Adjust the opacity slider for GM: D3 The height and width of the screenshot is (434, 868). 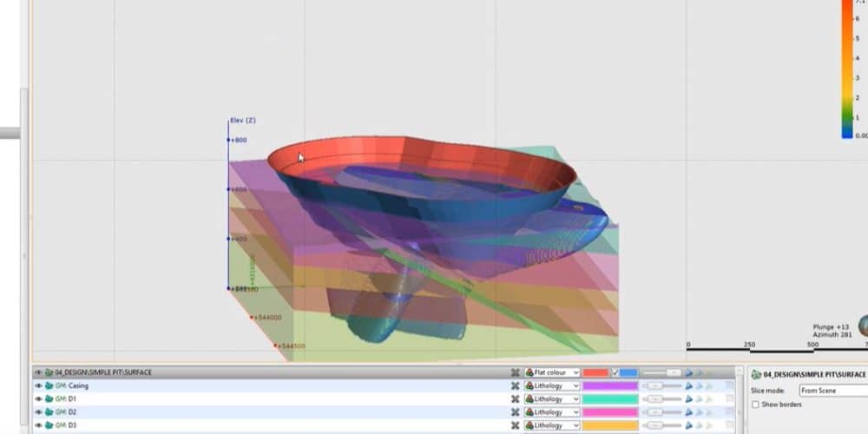click(662, 425)
